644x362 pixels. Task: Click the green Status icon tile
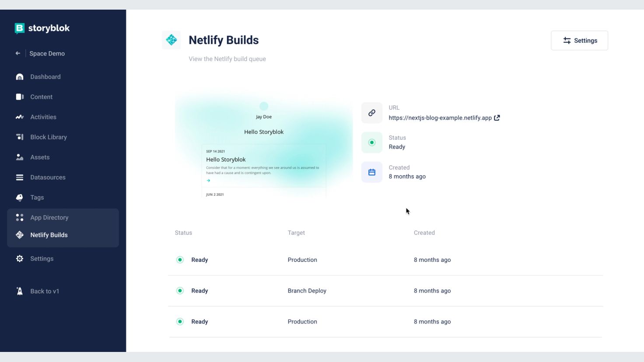point(372,143)
